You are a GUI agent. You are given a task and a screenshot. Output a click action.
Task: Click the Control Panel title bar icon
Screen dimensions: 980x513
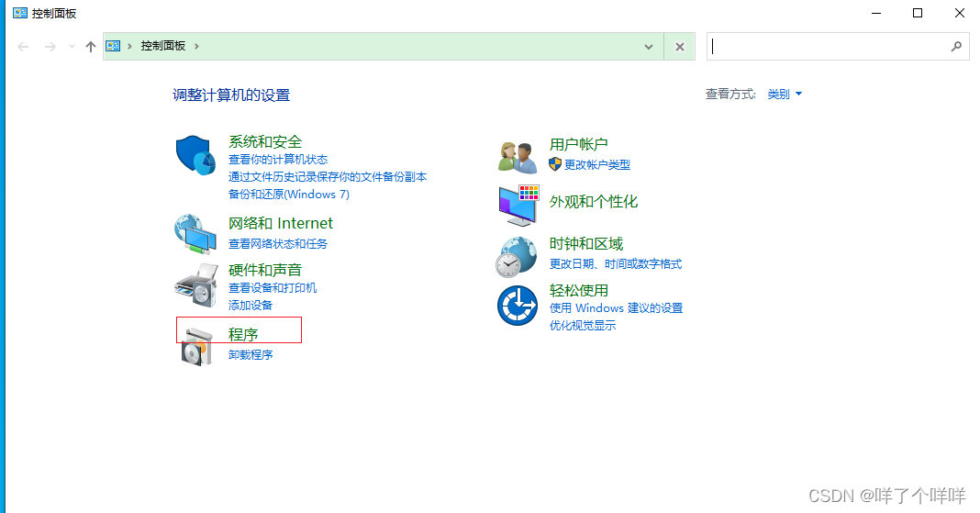click(20, 13)
